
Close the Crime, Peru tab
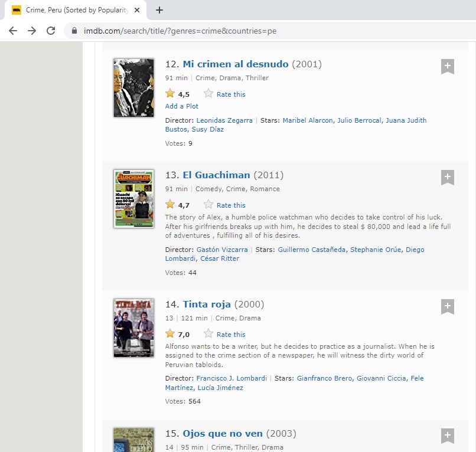137,10
